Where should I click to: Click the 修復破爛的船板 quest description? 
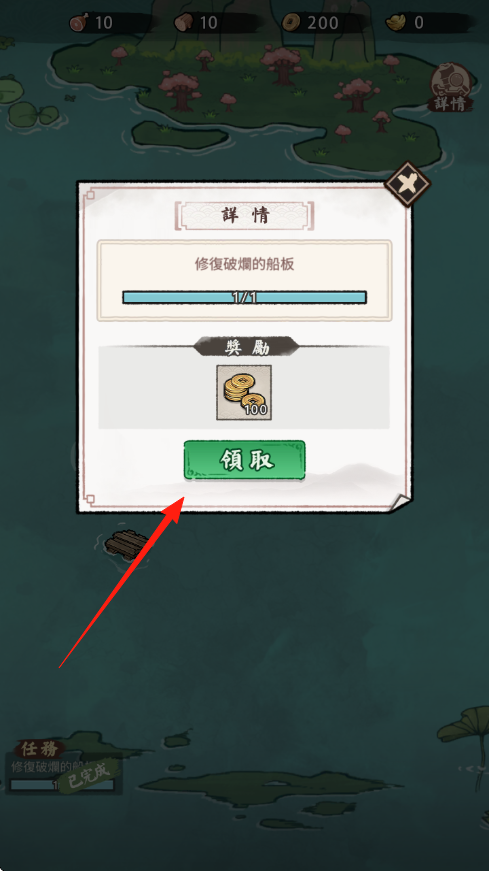(x=244, y=264)
